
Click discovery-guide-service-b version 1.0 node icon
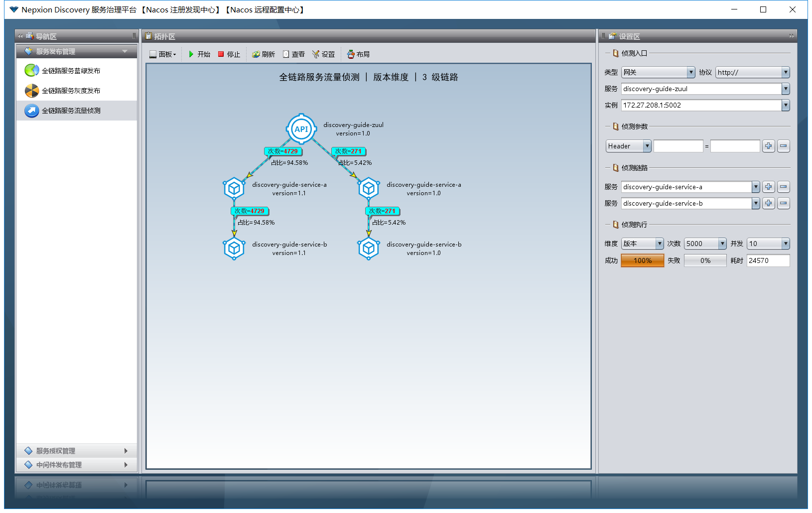tap(369, 248)
